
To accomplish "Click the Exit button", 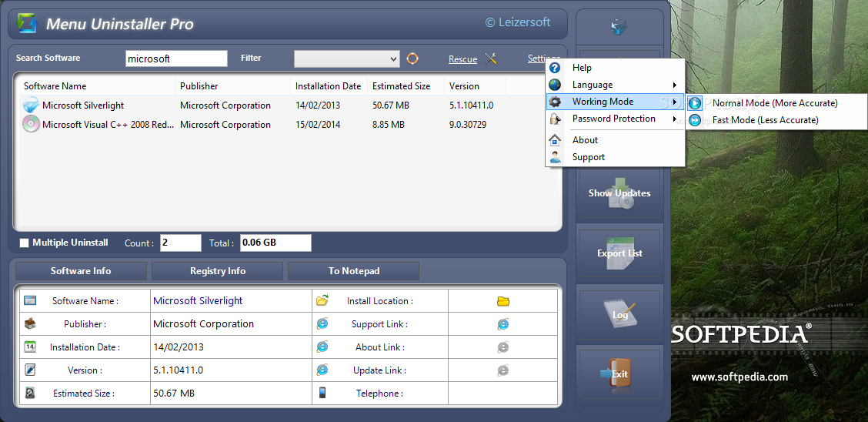I will pyautogui.click(x=619, y=373).
